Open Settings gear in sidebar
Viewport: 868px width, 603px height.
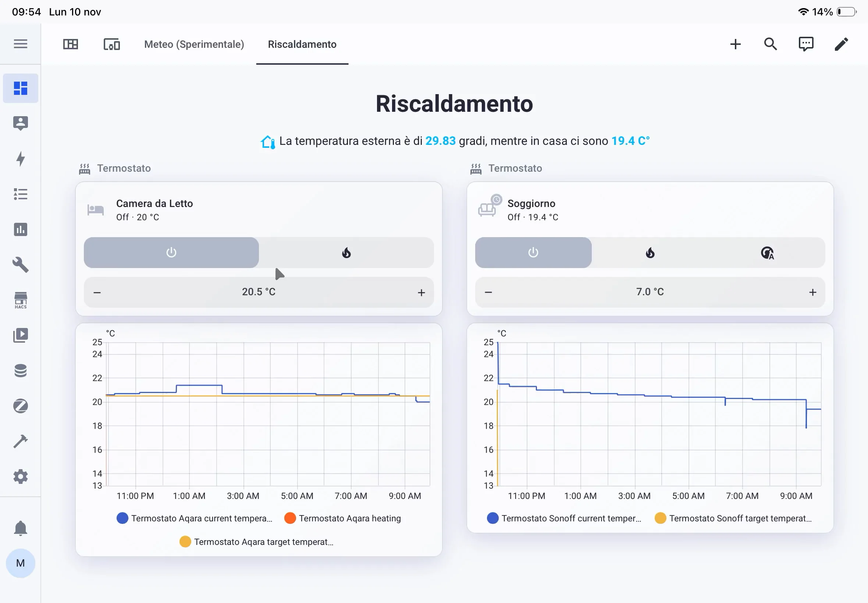point(20,477)
